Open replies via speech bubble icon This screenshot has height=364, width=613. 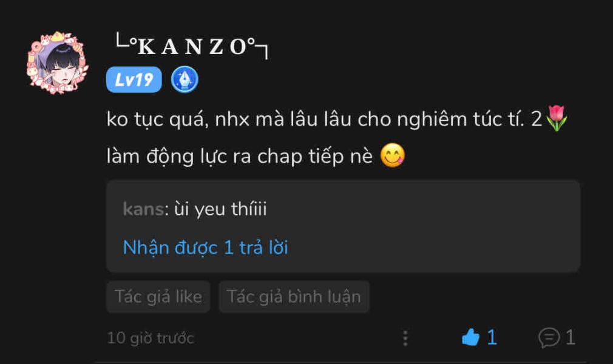(549, 337)
